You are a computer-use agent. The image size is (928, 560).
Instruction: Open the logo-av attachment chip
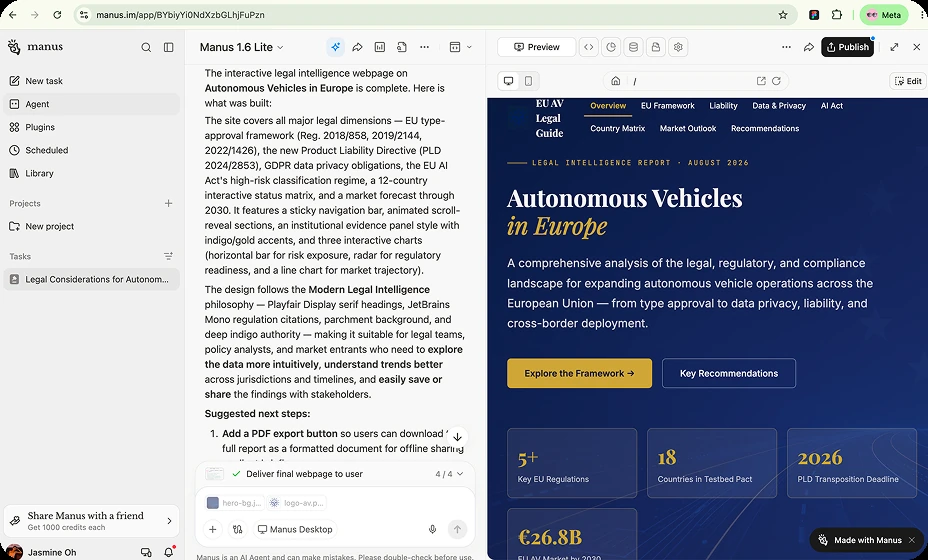tap(296, 503)
